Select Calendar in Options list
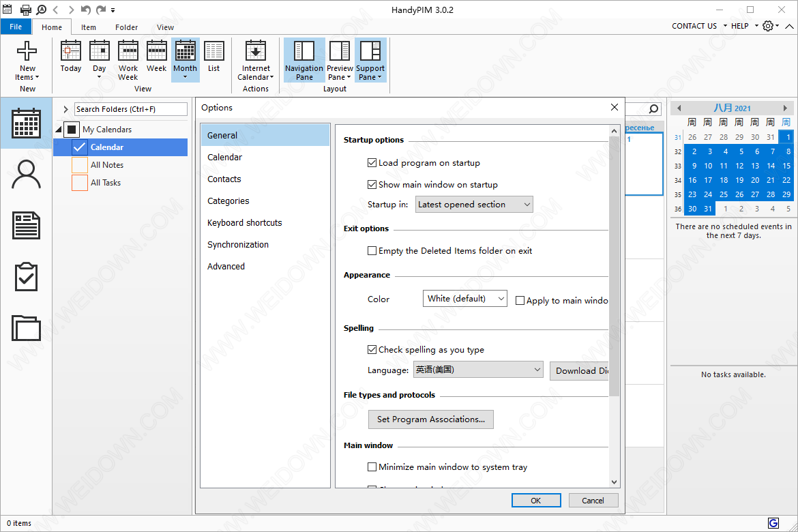Screen dimensions: 798x532 [265, 158]
